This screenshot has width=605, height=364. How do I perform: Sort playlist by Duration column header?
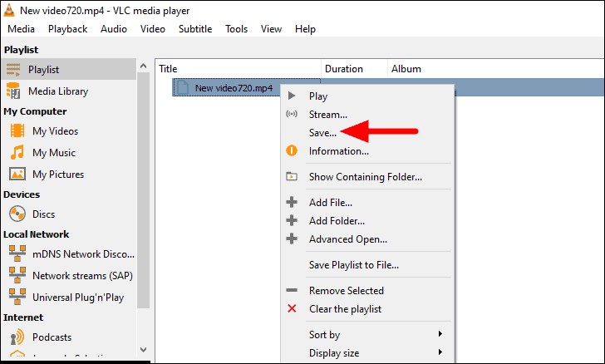click(x=354, y=69)
